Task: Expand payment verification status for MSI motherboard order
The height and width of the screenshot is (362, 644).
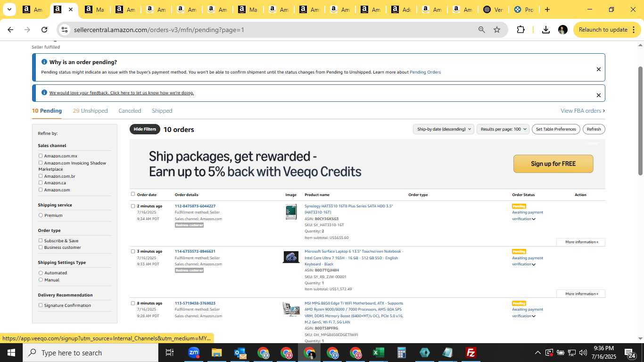Action: point(534,316)
